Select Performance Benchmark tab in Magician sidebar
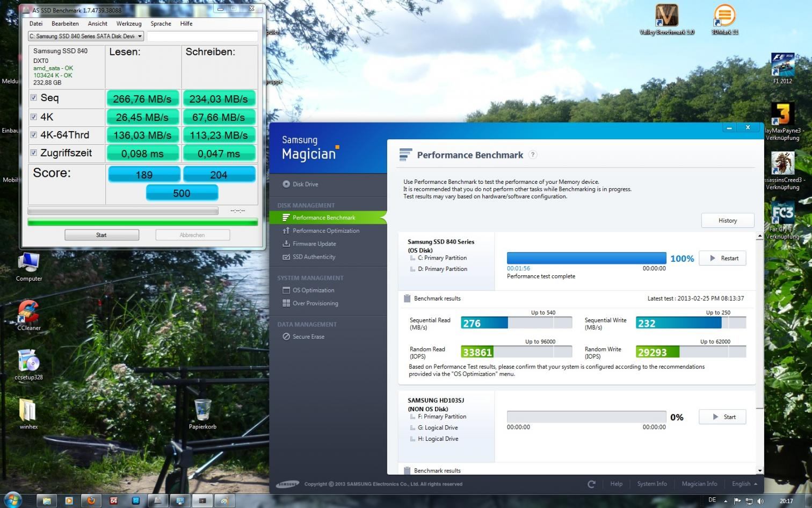812x508 pixels. [328, 218]
